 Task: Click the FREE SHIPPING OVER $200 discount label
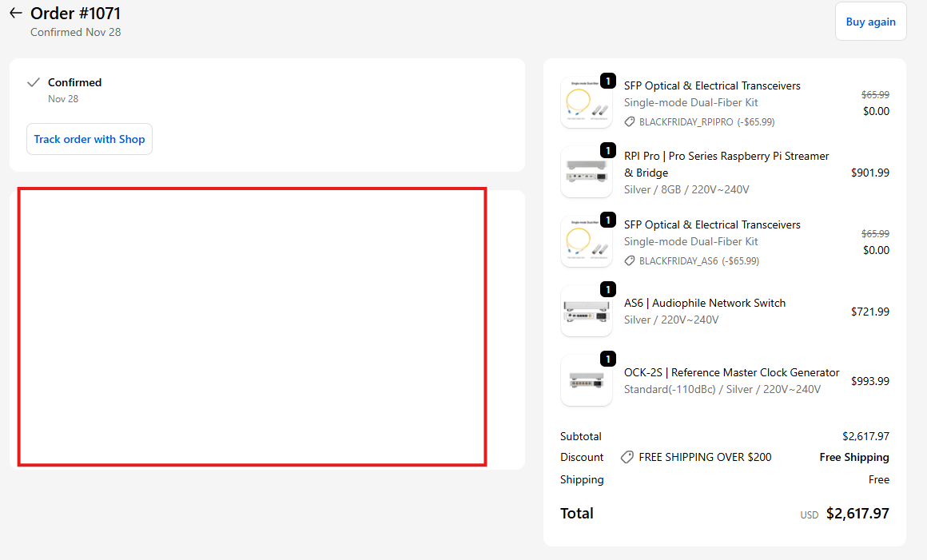click(706, 457)
